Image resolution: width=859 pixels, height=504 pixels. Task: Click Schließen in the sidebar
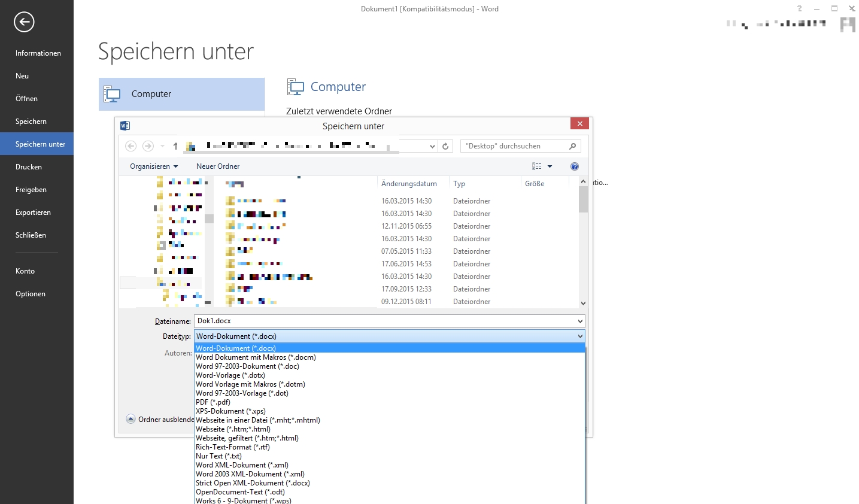(37, 235)
